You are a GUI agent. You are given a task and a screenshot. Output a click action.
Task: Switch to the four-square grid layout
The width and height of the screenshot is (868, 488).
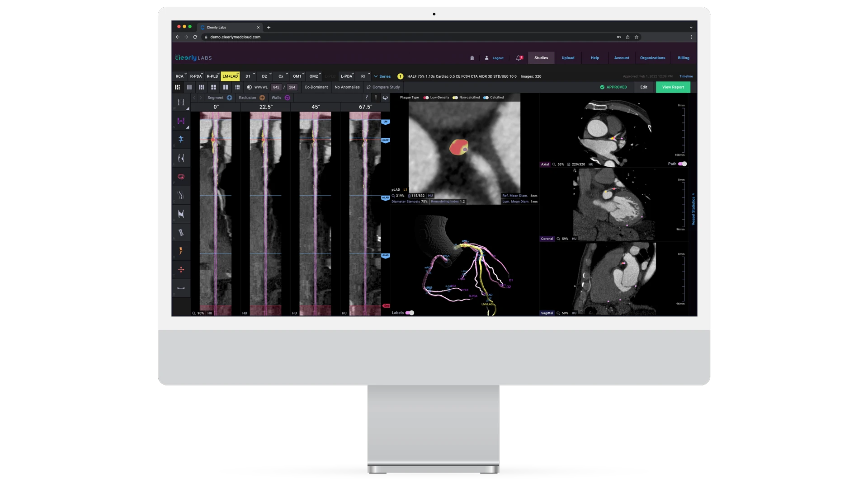[x=213, y=87]
